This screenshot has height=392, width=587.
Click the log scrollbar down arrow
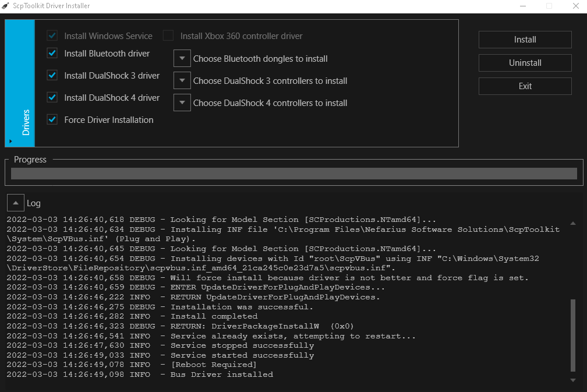point(573,380)
